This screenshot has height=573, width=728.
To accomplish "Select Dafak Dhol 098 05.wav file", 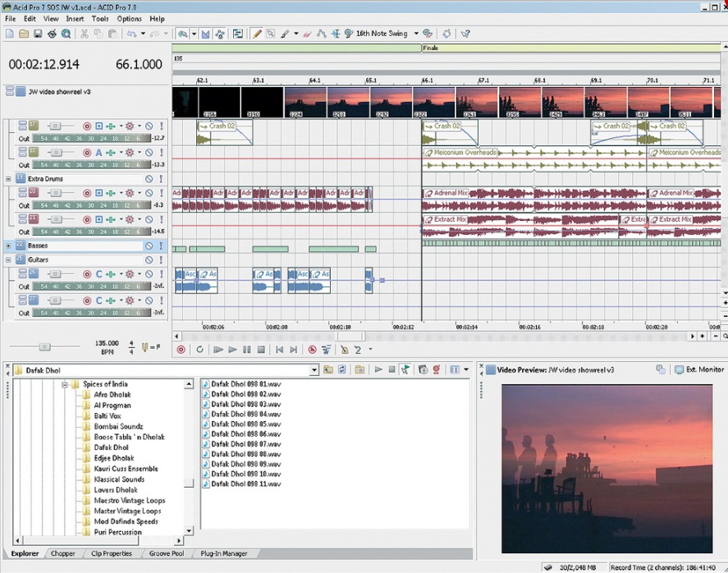I will pyautogui.click(x=245, y=424).
